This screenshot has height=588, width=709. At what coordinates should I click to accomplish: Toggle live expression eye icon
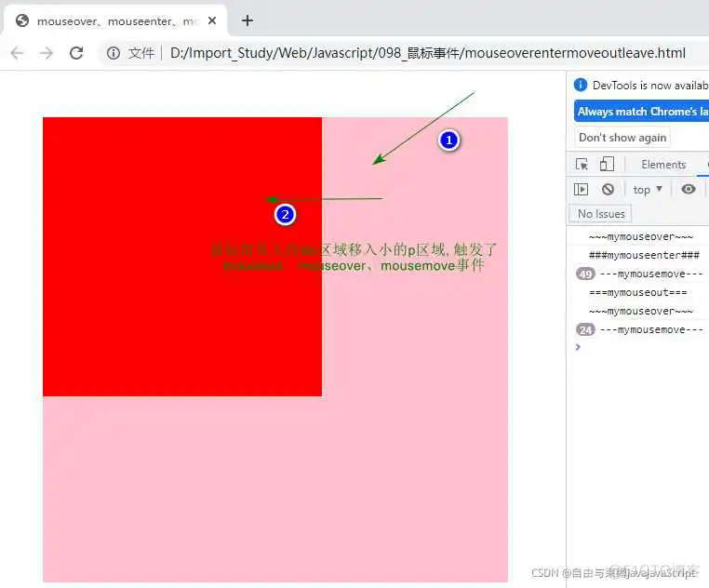click(689, 189)
